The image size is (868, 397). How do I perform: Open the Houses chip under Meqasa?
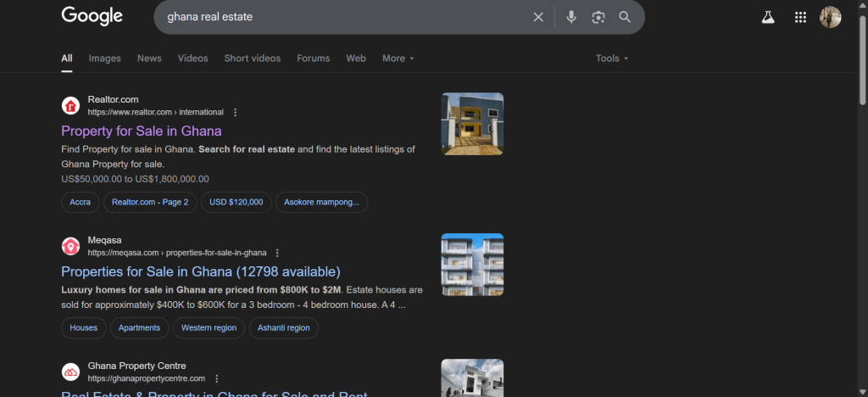coord(84,327)
